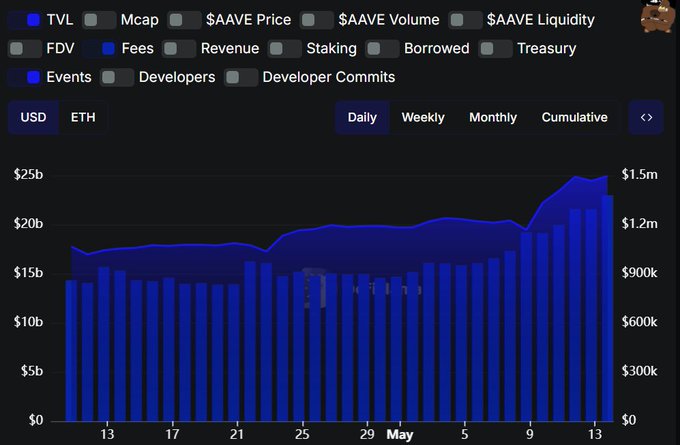Enable the Developers toggle
The height and width of the screenshot is (445, 680).
(x=117, y=77)
